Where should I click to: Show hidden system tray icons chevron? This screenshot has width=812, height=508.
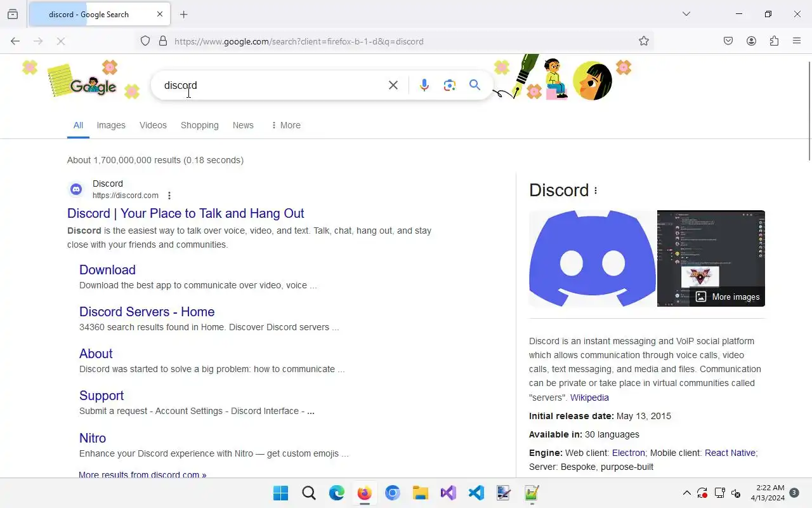point(686,493)
